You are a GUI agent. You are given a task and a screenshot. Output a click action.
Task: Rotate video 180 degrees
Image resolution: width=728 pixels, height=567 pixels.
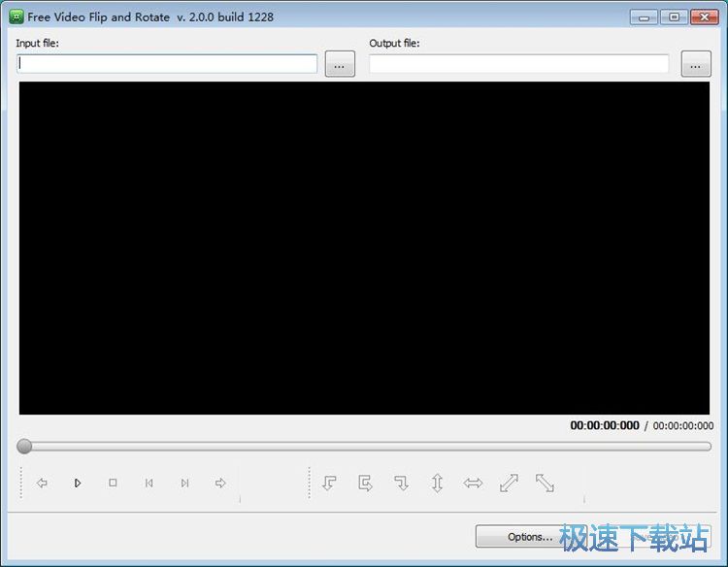pos(365,483)
